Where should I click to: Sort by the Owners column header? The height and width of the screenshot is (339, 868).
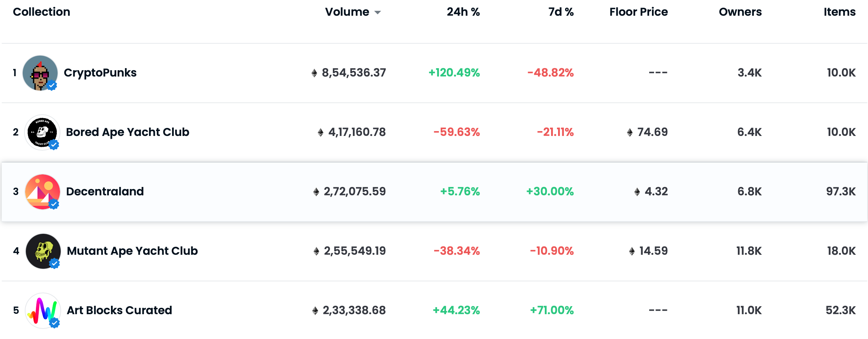(740, 12)
